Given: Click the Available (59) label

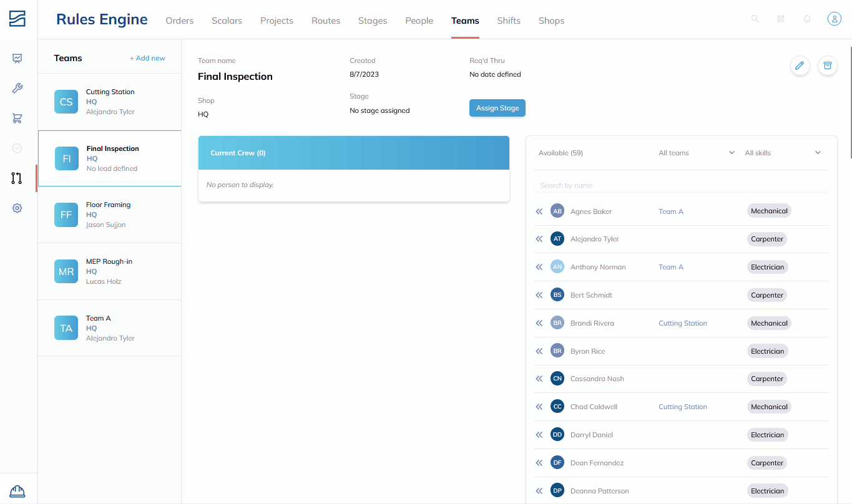Looking at the screenshot, I should coord(561,153).
